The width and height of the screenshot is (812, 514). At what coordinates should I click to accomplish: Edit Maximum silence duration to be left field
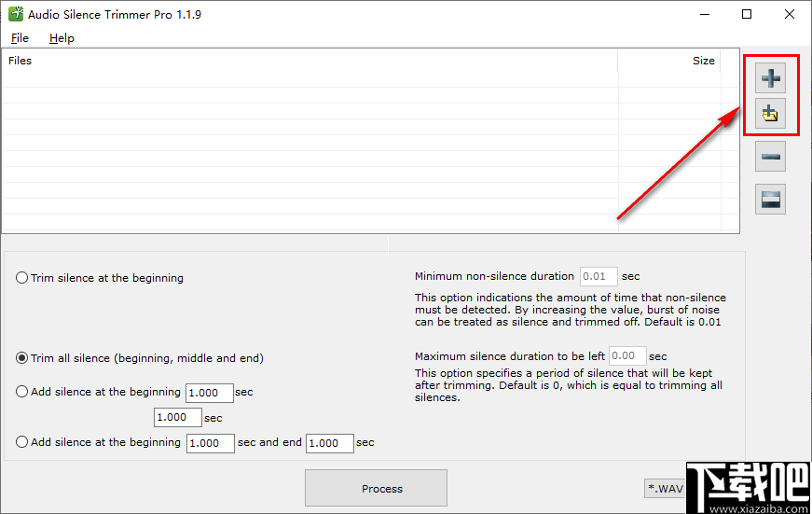click(x=627, y=356)
